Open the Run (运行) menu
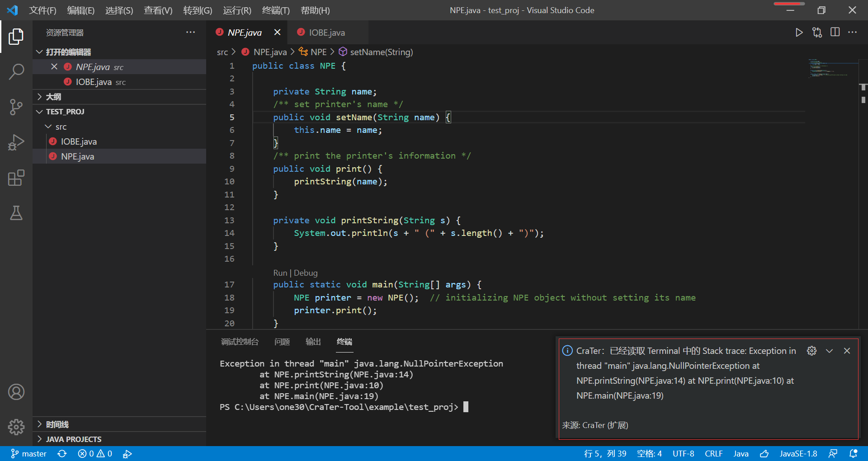The width and height of the screenshot is (868, 461). point(237,10)
